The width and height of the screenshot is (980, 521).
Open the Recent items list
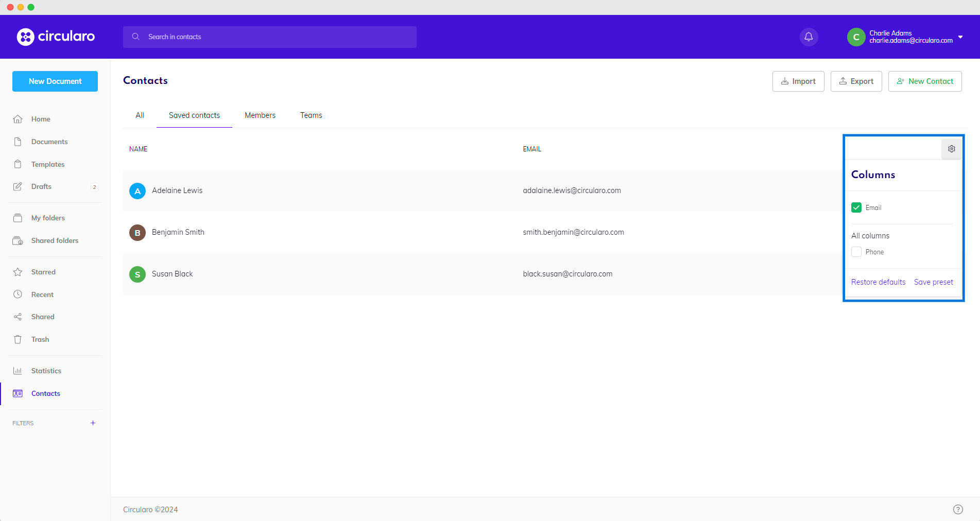point(42,294)
